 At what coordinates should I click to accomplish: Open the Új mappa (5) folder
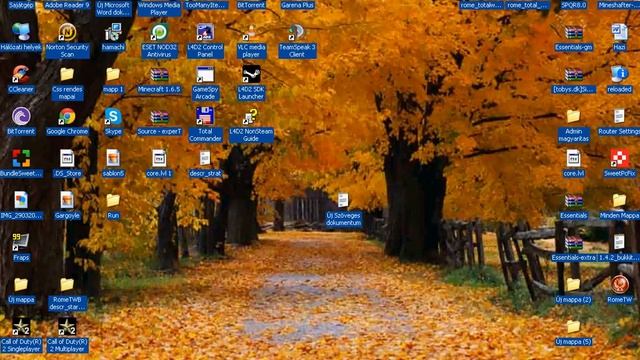click(573, 327)
